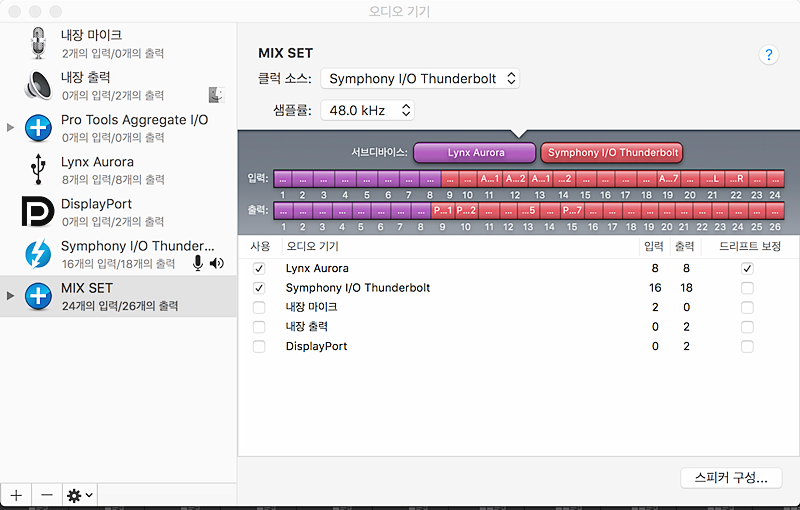800x510 pixels.
Task: Add a new device with plus button
Action: (x=16, y=495)
